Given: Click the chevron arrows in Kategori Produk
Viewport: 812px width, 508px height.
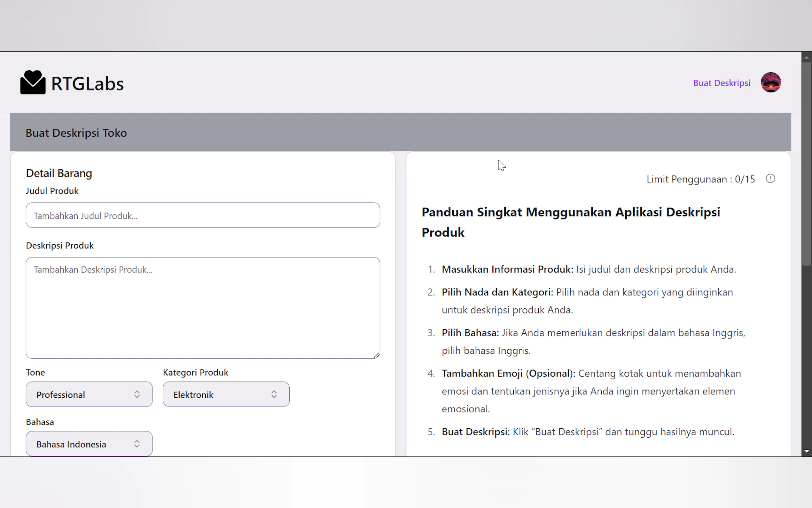Looking at the screenshot, I should click(x=274, y=394).
